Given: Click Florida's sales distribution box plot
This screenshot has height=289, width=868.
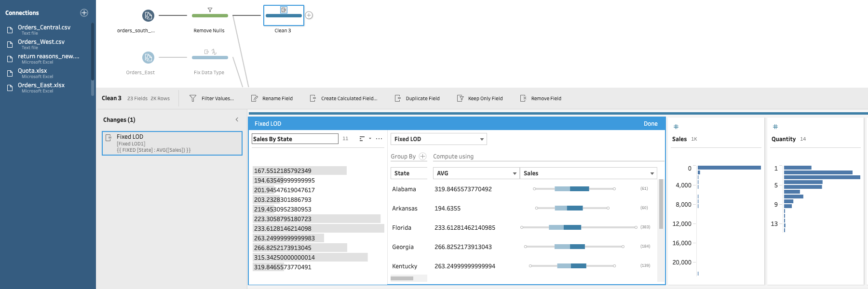Looking at the screenshot, I should 579,227.
